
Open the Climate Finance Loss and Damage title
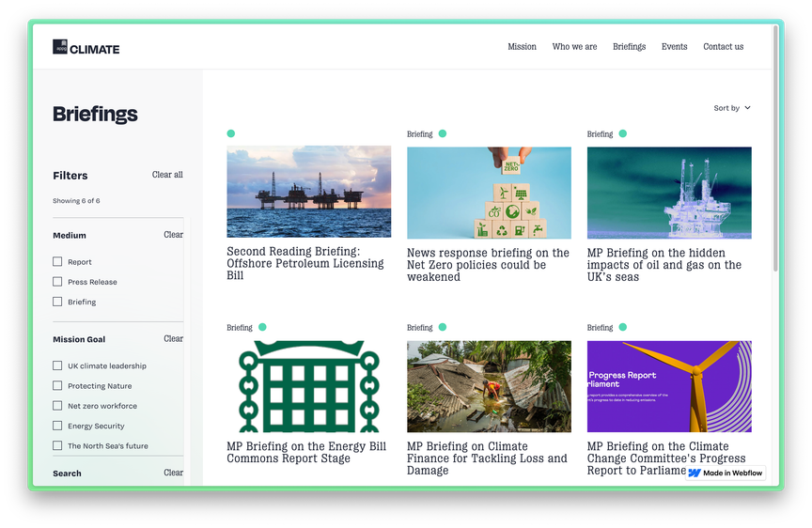487,458
